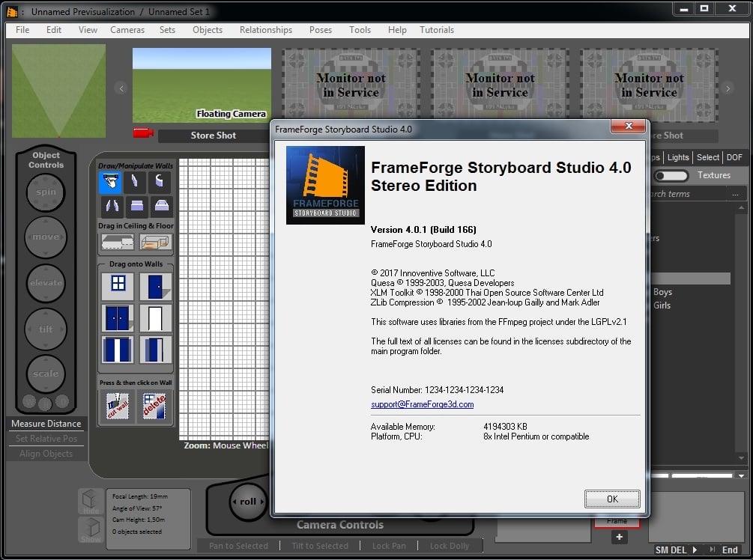The image size is (753, 560).
Task: Select the raised wall block tool
Action: (161, 206)
